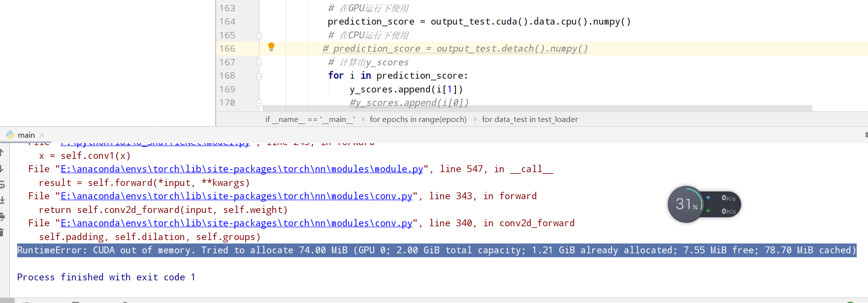
Task: Click the Up the Stack Trace arrow
Action: (2, 152)
